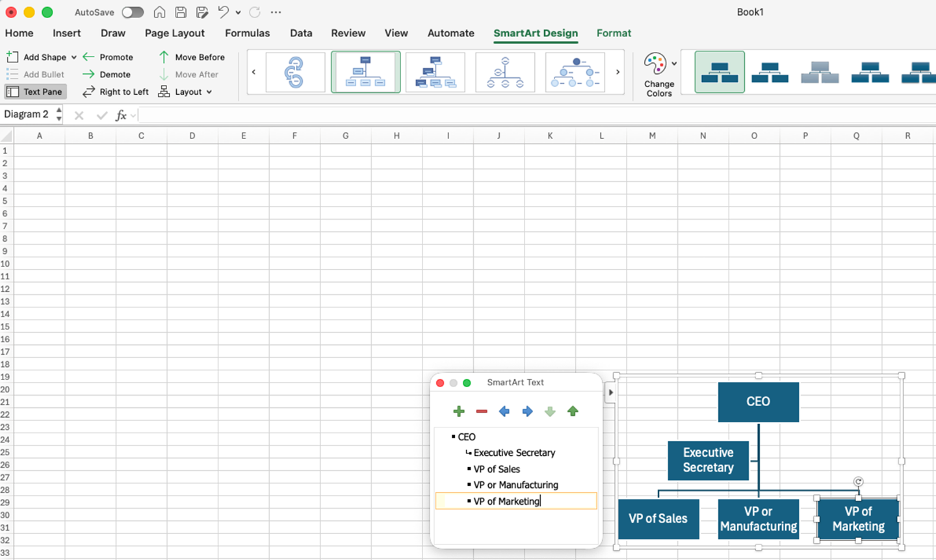Click the red minus icon in SmartArt Text

click(482, 411)
